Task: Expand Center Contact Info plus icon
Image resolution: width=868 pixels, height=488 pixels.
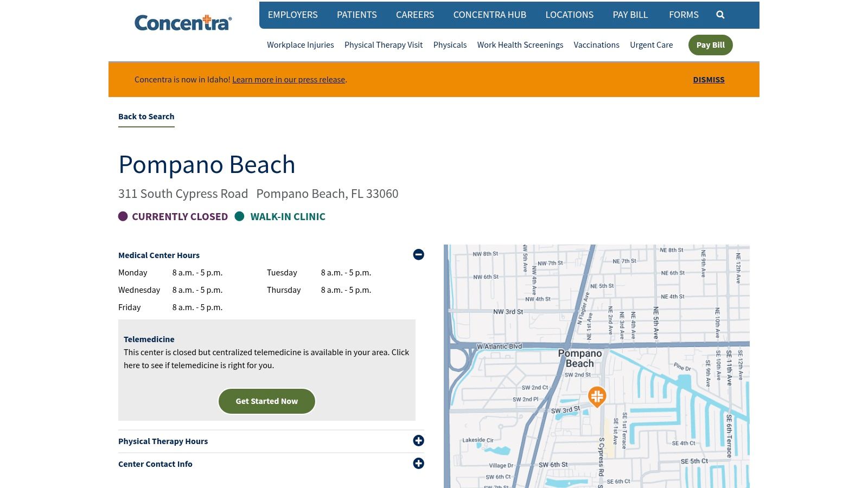Action: point(418,464)
